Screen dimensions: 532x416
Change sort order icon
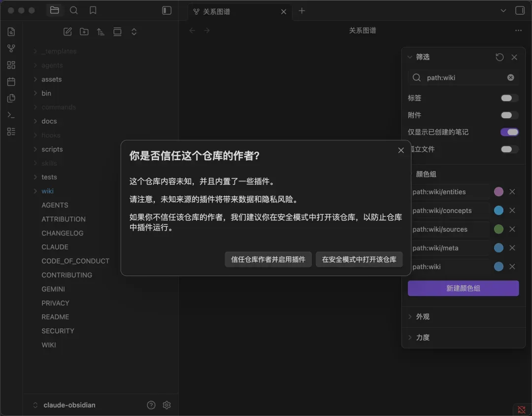[x=101, y=32]
